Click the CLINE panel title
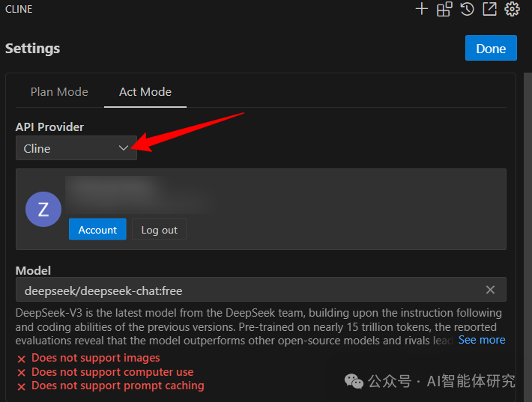This screenshot has height=402, width=532. 19,9
